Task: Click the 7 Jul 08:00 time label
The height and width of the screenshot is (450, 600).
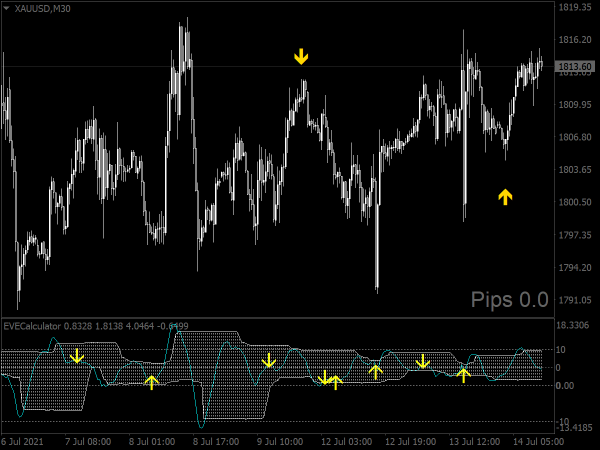Action: click(x=88, y=442)
